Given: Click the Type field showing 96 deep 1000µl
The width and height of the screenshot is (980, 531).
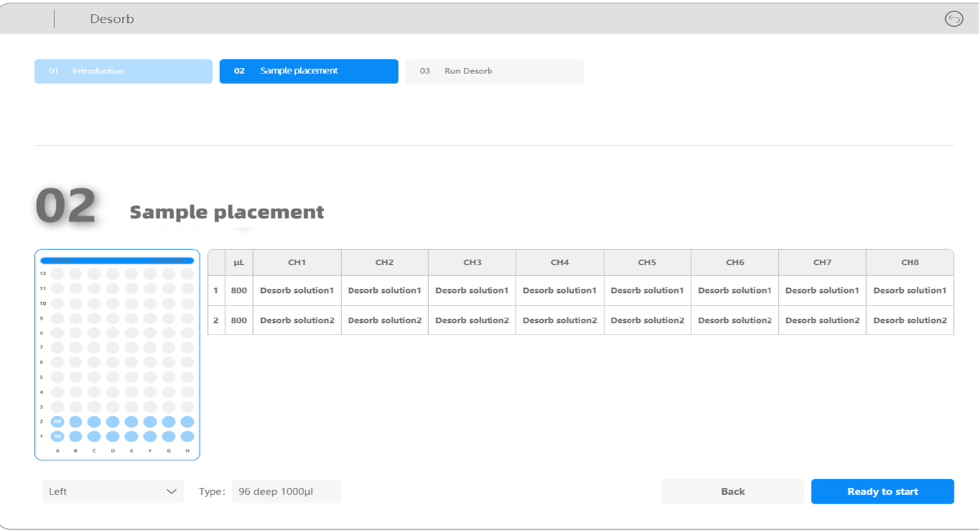Looking at the screenshot, I should [286, 492].
